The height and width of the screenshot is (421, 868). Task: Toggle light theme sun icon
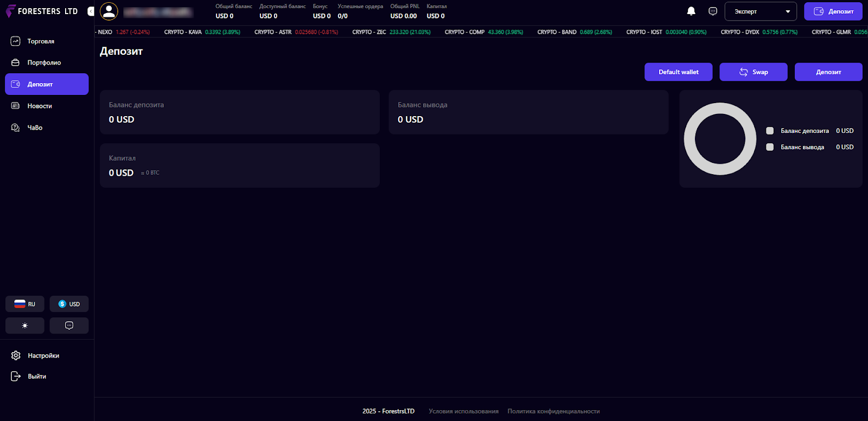(25, 326)
